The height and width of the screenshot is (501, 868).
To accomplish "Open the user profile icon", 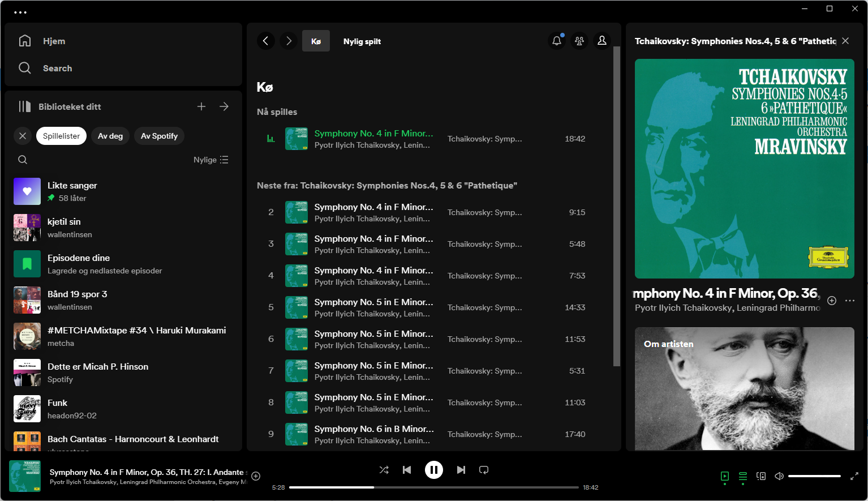I will tap(602, 41).
